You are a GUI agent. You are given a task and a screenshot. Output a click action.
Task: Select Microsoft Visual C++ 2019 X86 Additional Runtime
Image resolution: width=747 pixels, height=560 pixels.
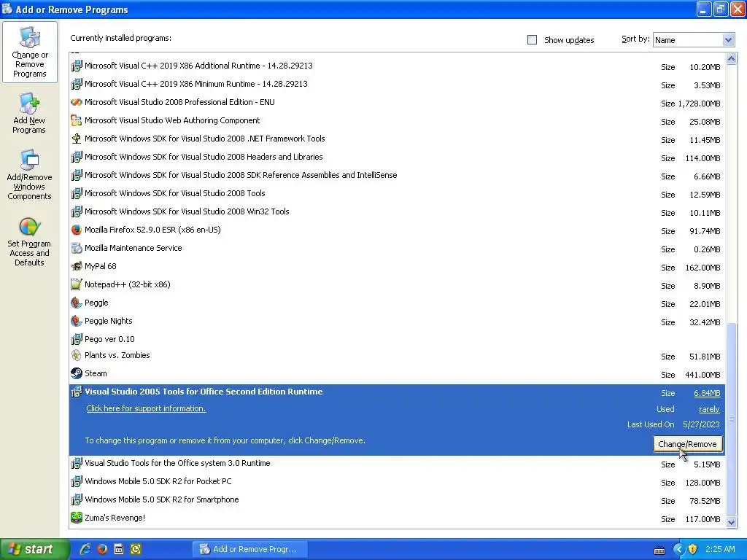198,66
